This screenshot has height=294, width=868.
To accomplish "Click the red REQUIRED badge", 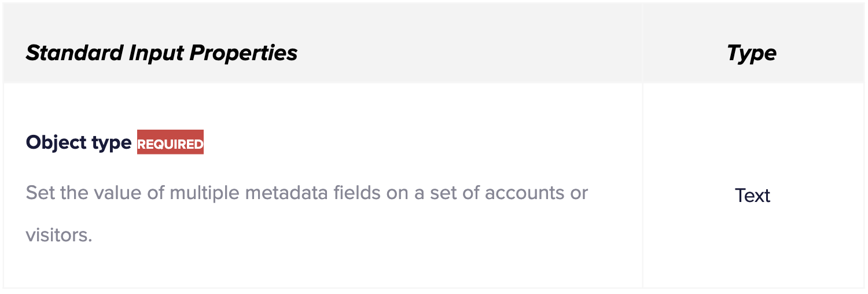I will [x=170, y=142].
